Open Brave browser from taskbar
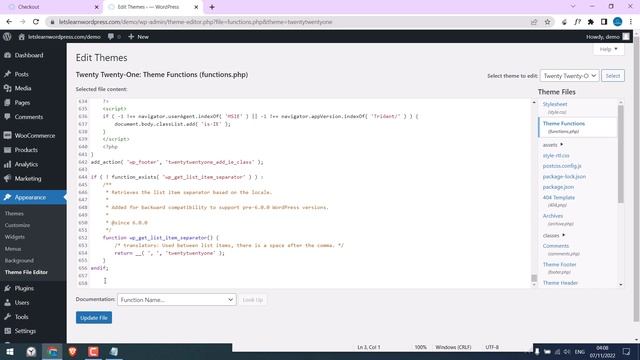Screen dimensions: 640x360 point(73,351)
